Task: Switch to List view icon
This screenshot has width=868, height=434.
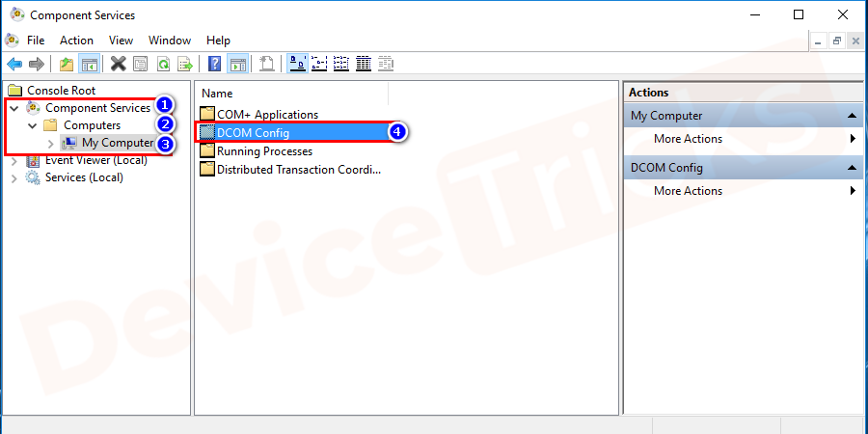Action: tap(341, 65)
